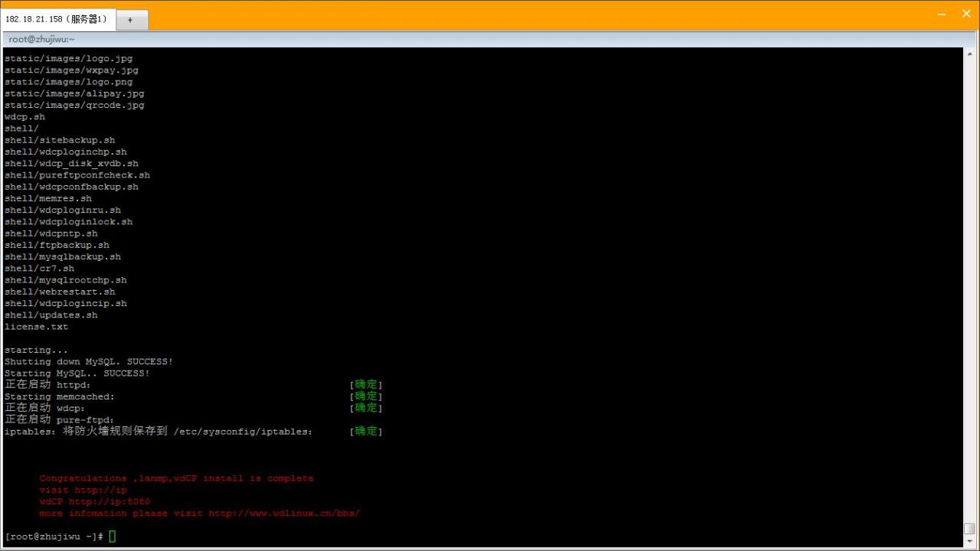
Task: Open a new session with the + tab
Action: tap(131, 20)
